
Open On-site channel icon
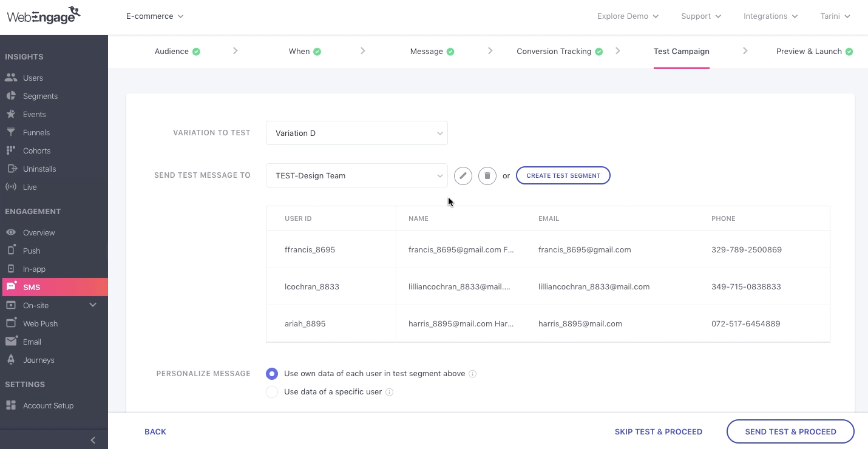click(11, 305)
